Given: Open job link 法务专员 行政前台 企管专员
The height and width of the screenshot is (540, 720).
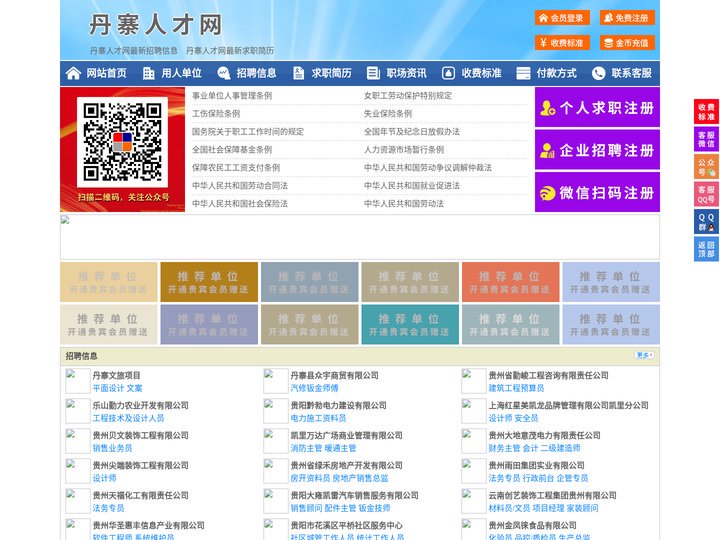Looking at the screenshot, I should [539, 478].
